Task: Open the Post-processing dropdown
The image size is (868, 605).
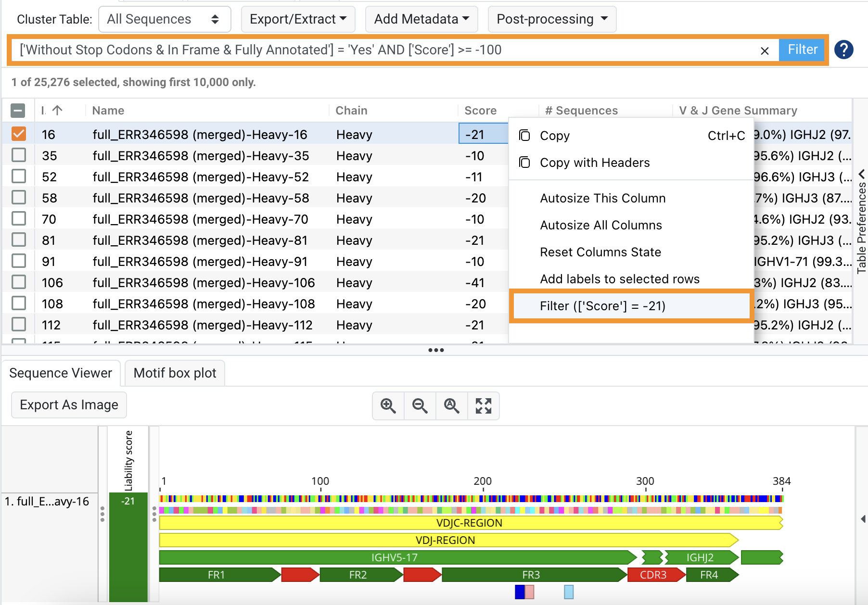Action: point(552,19)
